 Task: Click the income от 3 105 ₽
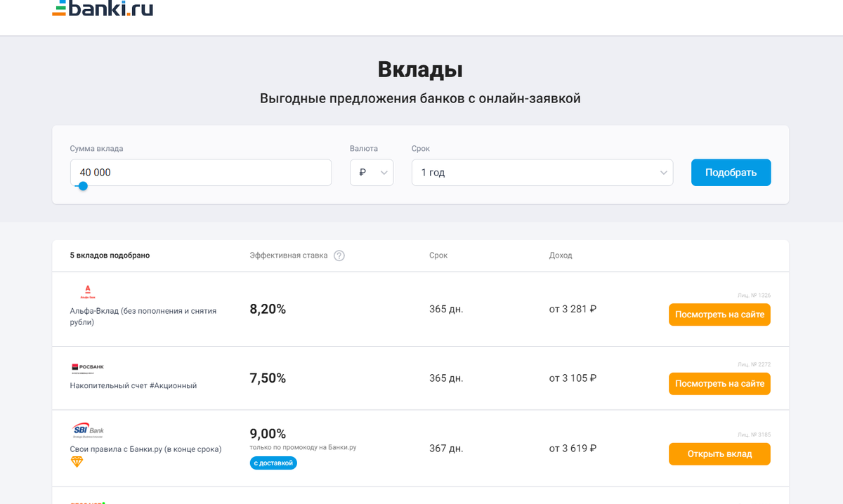pos(573,378)
